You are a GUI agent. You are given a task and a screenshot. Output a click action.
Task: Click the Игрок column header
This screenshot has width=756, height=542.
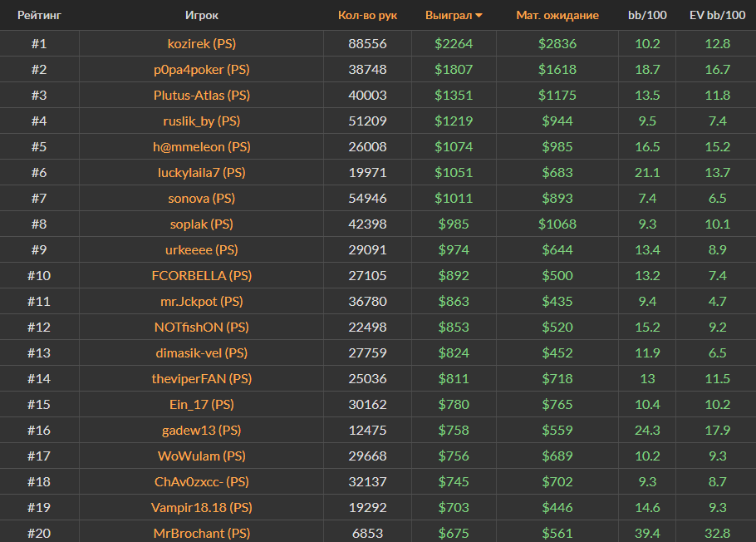201,15
